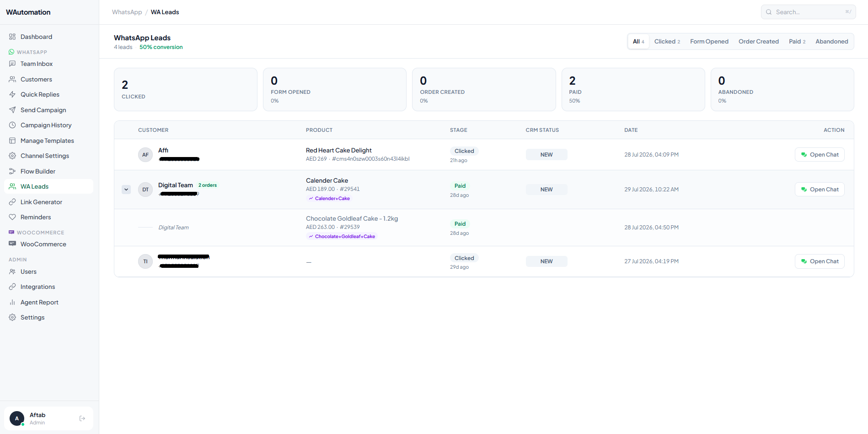Open the Dashboard grid icon
This screenshot has height=434, width=868.
click(x=12, y=37)
